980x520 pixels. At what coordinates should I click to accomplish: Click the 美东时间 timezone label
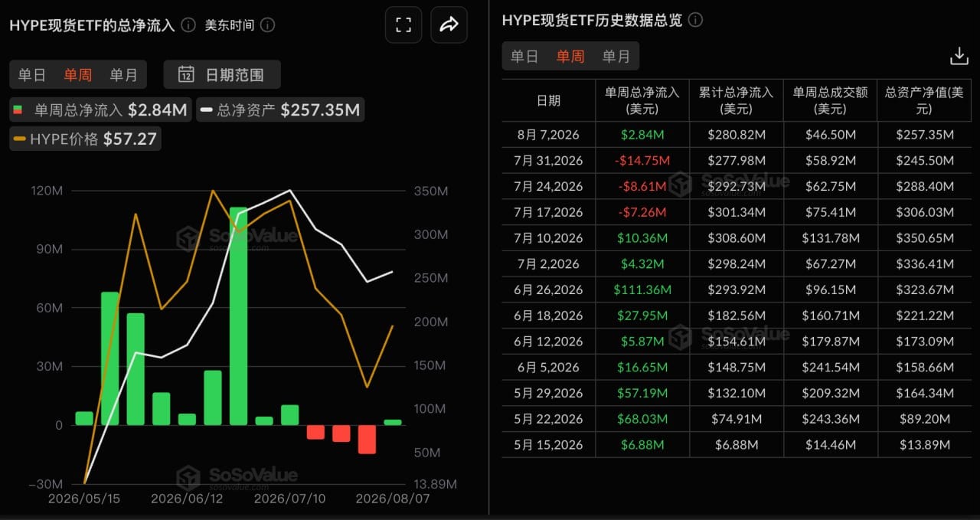coord(229,25)
